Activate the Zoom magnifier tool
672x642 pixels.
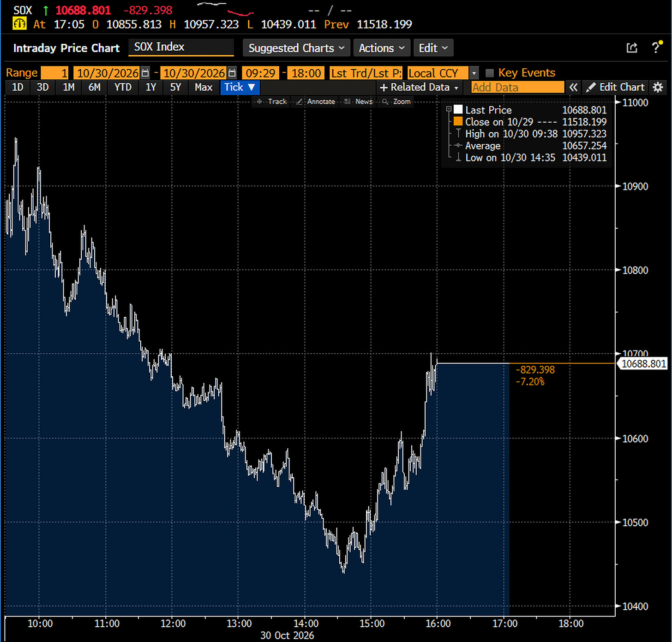[x=396, y=101]
